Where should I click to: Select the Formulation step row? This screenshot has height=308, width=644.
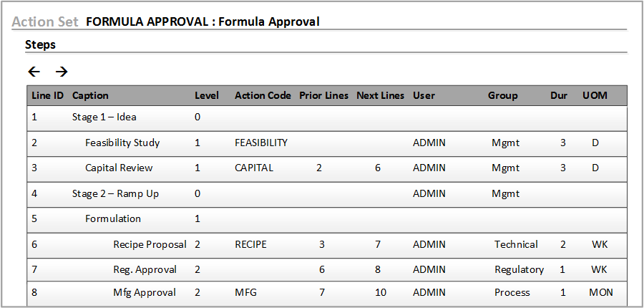(x=113, y=219)
